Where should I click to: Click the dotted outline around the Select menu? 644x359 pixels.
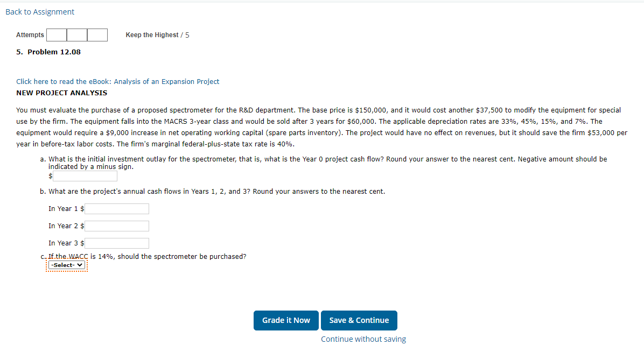click(x=66, y=270)
